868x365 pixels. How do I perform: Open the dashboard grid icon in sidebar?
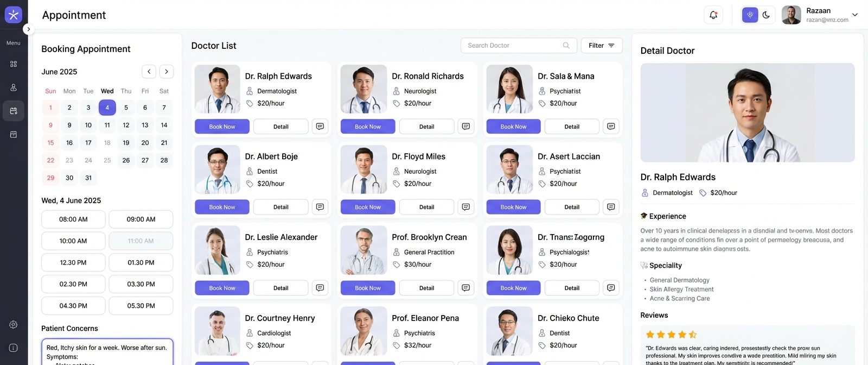point(14,64)
